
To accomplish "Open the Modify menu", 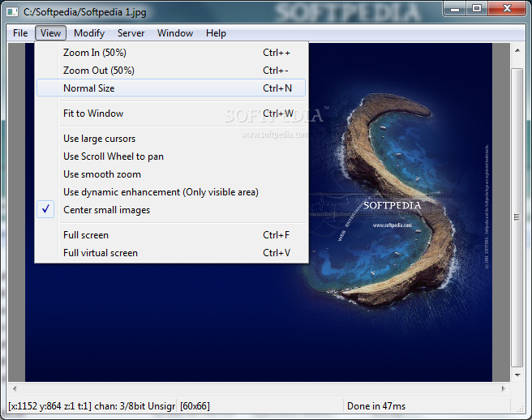I will (89, 33).
